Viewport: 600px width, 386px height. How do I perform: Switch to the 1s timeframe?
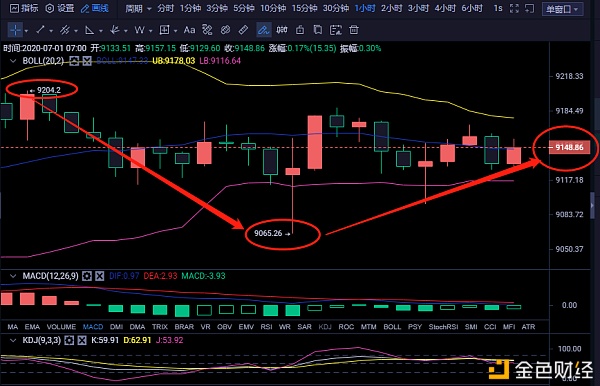(498, 8)
